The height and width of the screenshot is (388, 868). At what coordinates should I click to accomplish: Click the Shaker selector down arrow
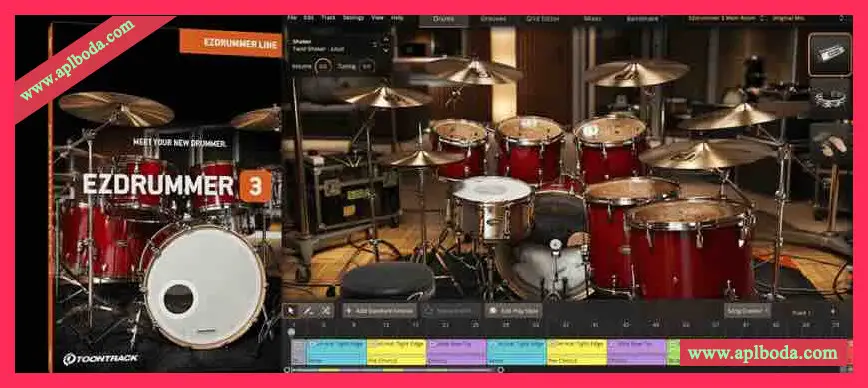(x=386, y=49)
